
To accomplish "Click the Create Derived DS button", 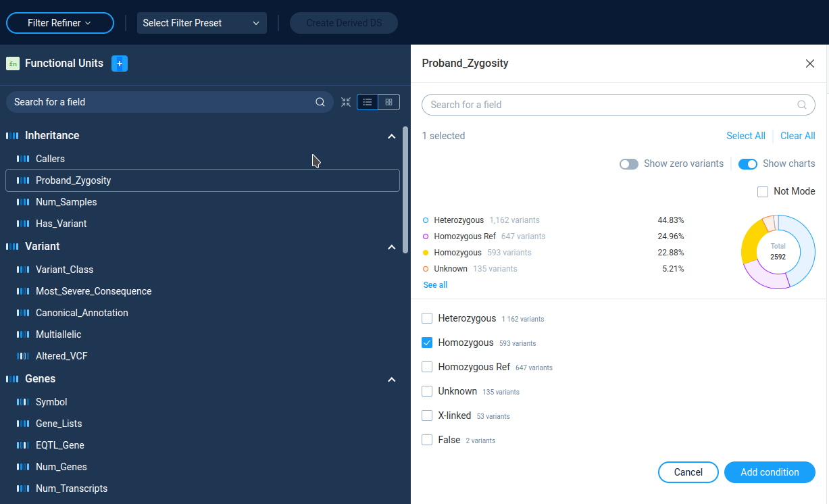I will point(344,23).
